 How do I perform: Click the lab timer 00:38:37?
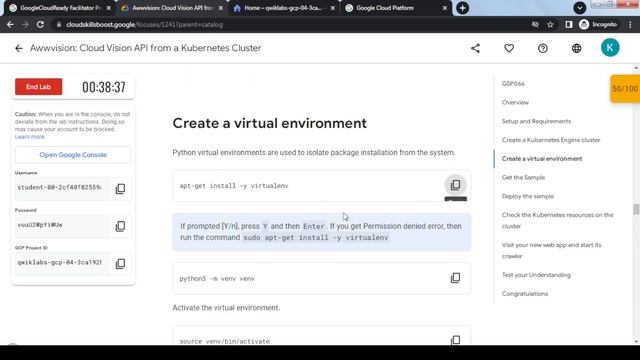pos(104,87)
